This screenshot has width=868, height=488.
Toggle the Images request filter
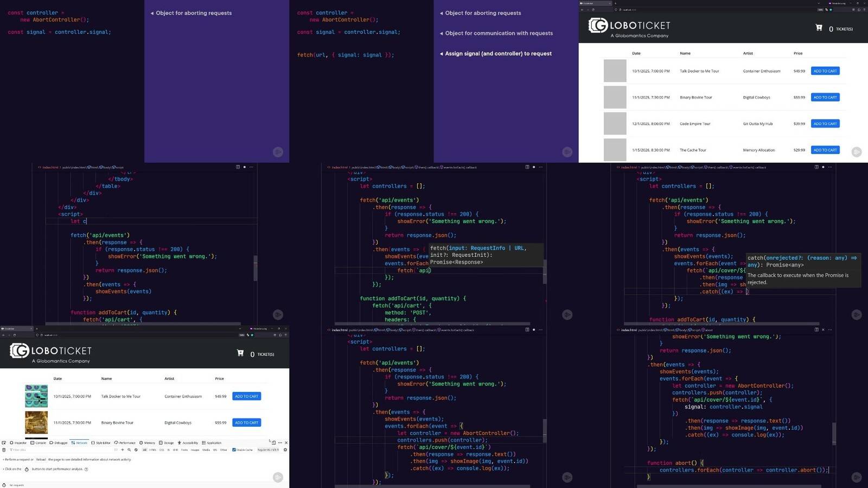195,450
